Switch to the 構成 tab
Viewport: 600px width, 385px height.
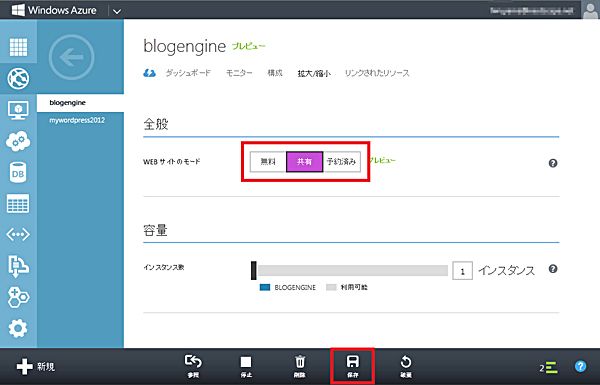275,73
